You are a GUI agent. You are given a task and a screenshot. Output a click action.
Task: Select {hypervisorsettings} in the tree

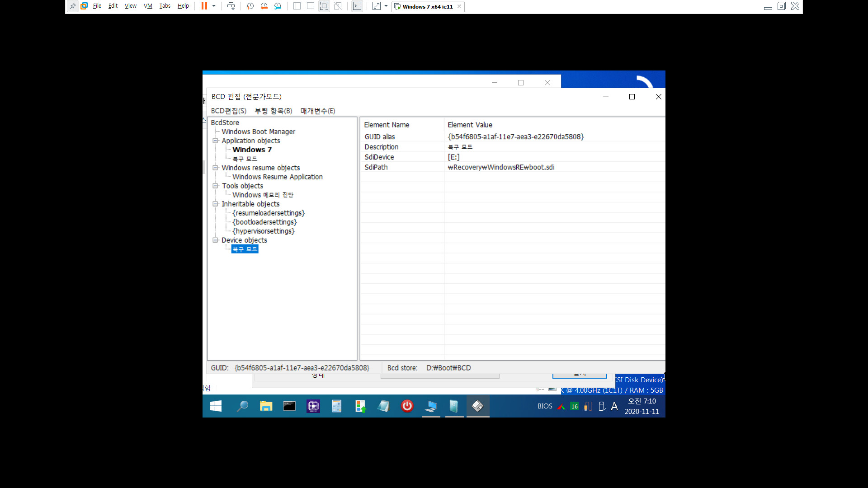264,231
